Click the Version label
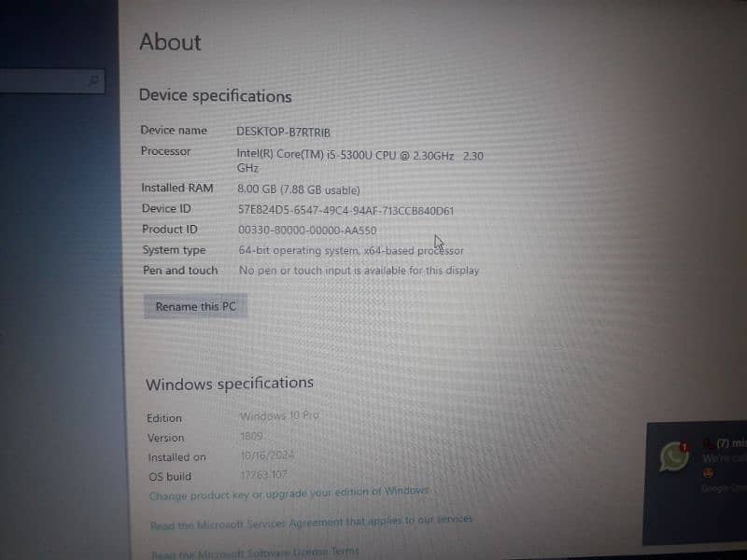 (x=166, y=438)
